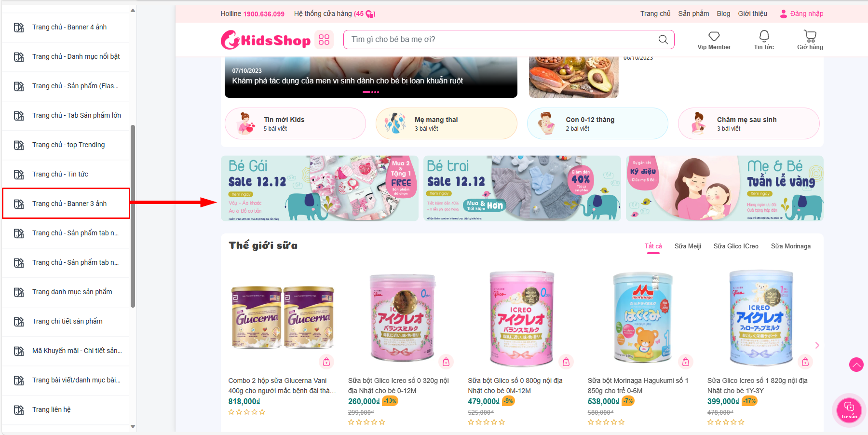Click the sidebar scroll up arrow
868x435 pixels.
pos(133,10)
